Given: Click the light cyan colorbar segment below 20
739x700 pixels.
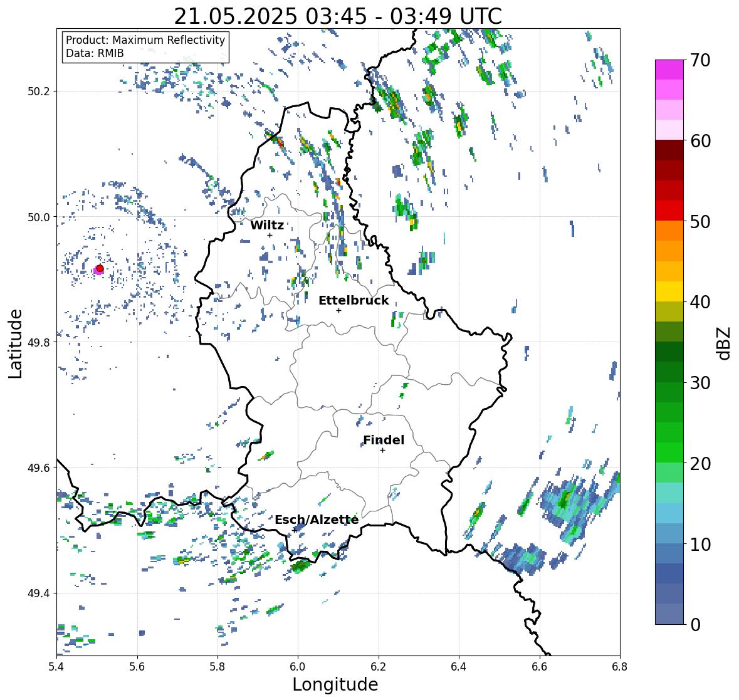Looking at the screenshot, I should point(669,493).
